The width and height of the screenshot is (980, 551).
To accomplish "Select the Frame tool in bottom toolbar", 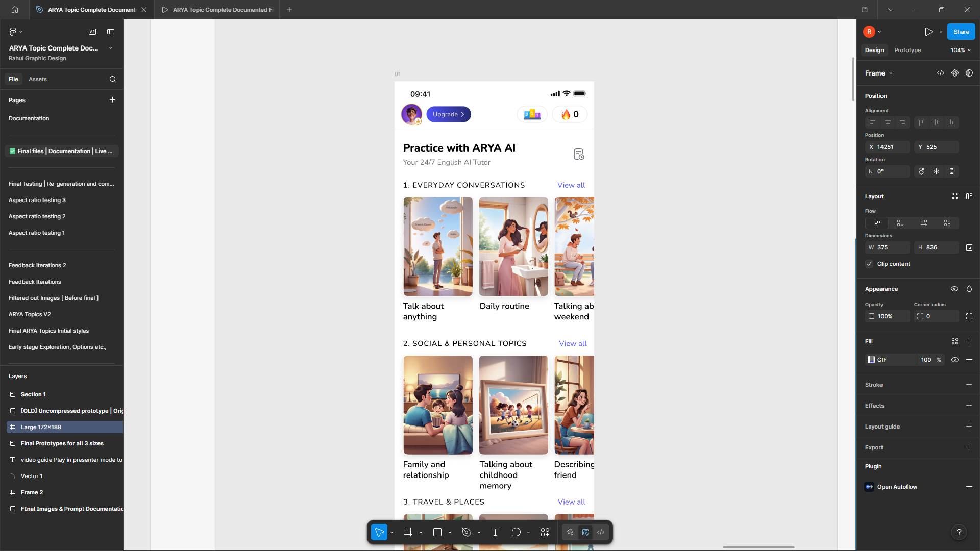I will (x=408, y=532).
